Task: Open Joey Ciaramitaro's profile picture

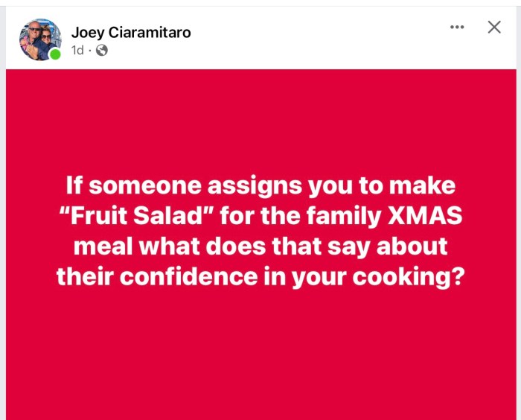Action: [x=39, y=39]
